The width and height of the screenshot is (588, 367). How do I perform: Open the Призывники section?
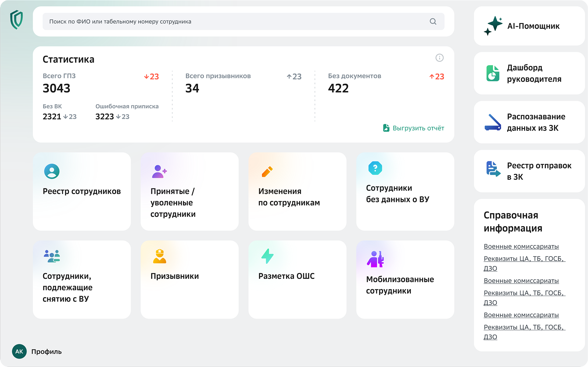tap(189, 280)
